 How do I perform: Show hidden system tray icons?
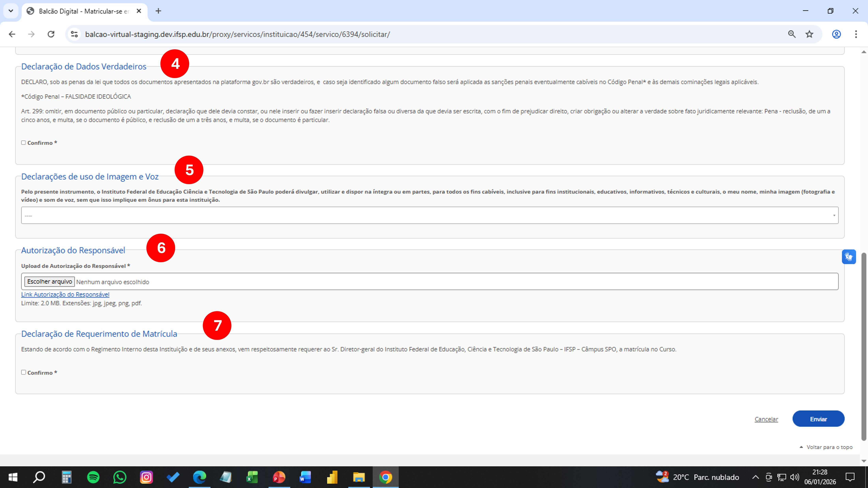[756, 477]
